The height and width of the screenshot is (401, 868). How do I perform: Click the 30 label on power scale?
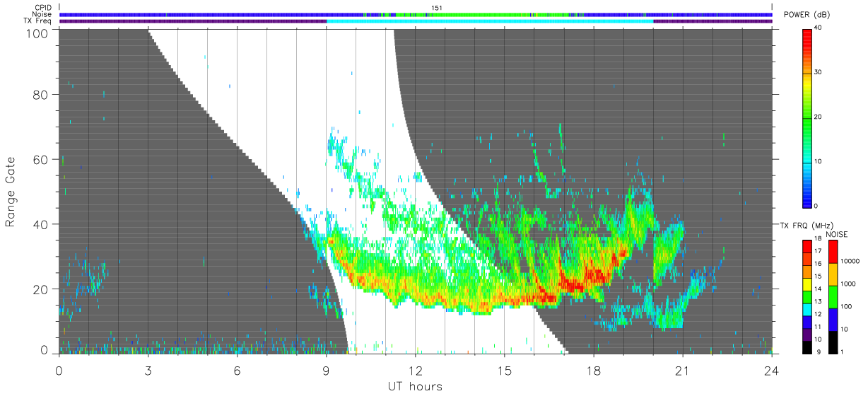coord(819,73)
